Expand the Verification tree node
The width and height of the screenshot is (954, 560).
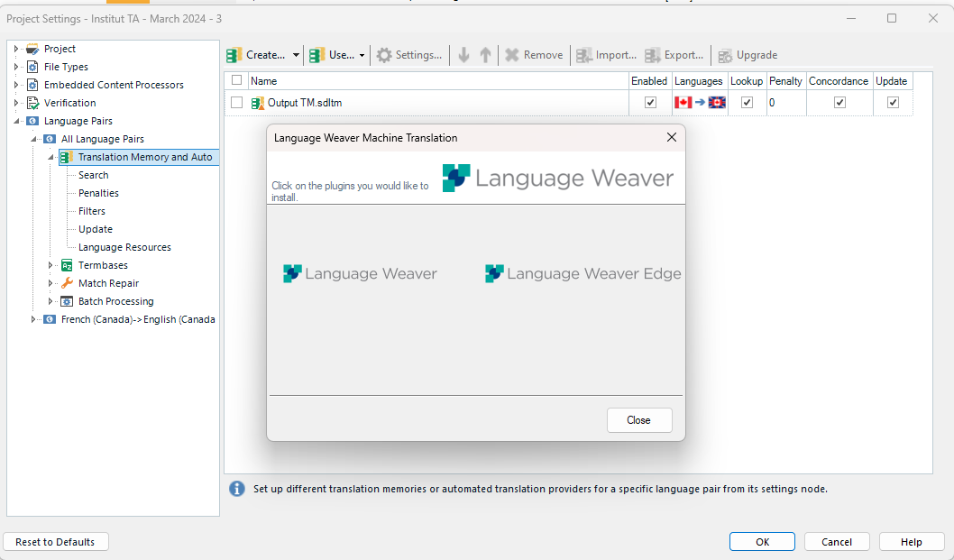tap(16, 103)
